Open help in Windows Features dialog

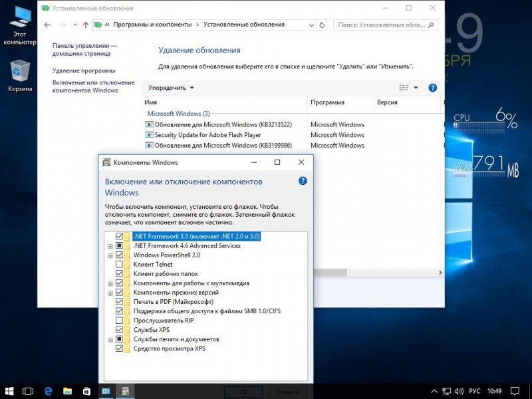[x=303, y=181]
